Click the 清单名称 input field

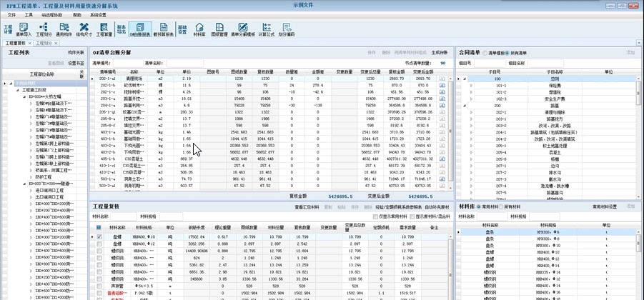[184, 63]
